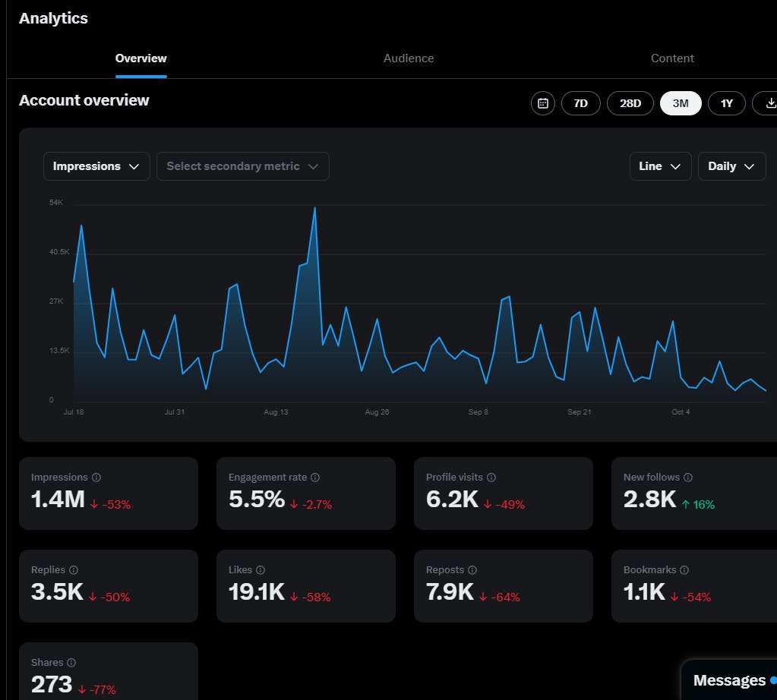Open the custom date range calendar icon
This screenshot has height=700, width=777.
click(542, 103)
